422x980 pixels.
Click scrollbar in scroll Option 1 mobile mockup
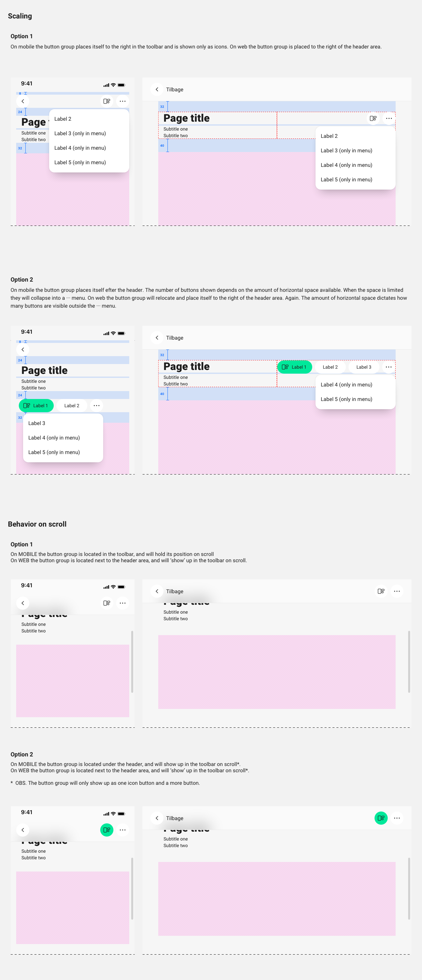132,661
